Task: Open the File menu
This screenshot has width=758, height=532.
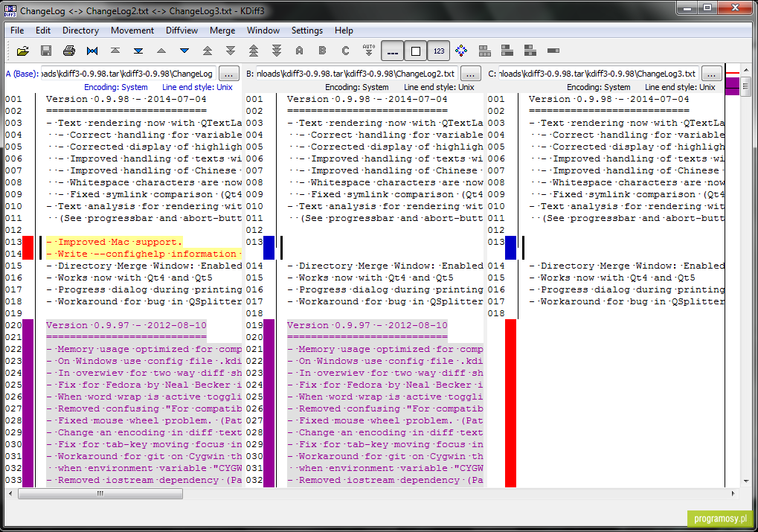Action: tap(17, 31)
